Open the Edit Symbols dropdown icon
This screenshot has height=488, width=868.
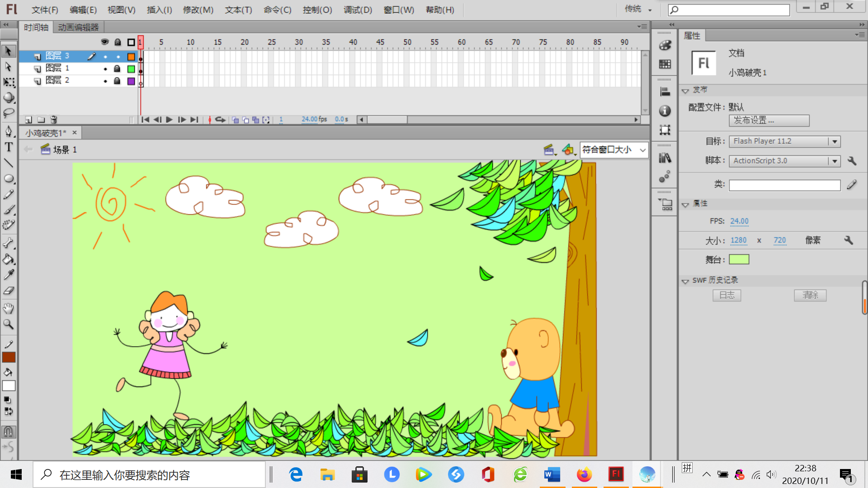pyautogui.click(x=569, y=150)
